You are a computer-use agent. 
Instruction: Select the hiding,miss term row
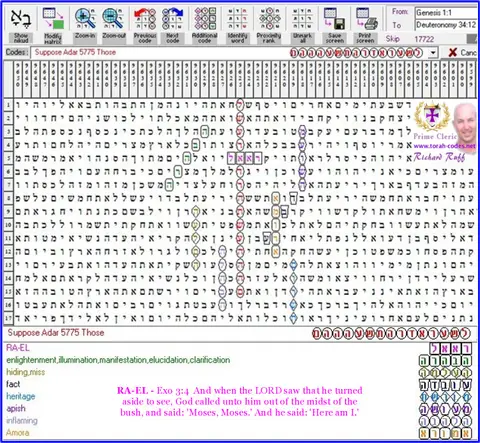26,372
